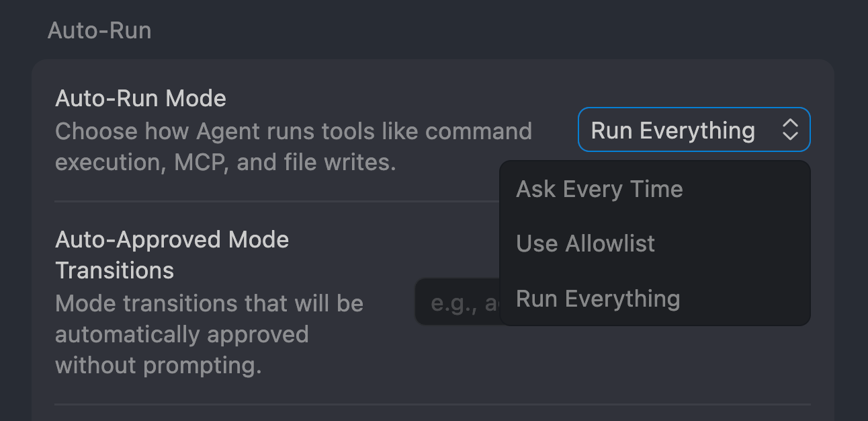Choose "Use Allowlist" from the open list
Screen dimensions: 868x421
click(585, 243)
